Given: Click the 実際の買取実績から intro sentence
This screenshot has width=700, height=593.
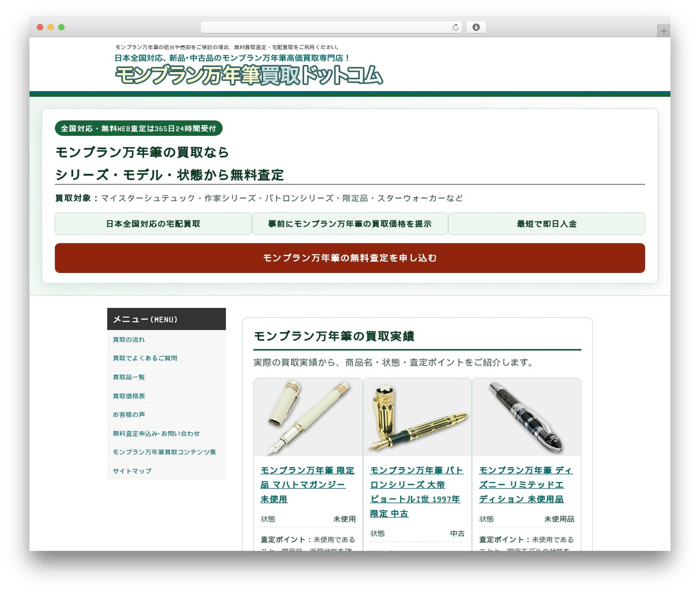Looking at the screenshot, I should click(394, 362).
